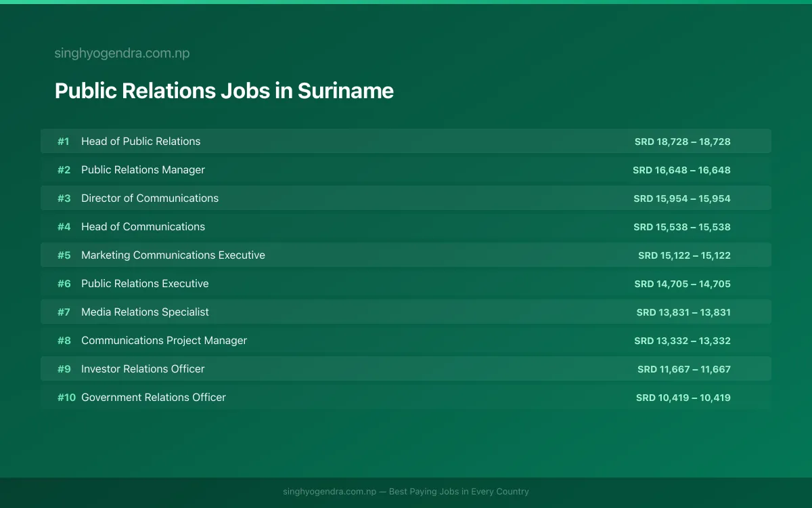Image resolution: width=812 pixels, height=508 pixels.
Task: Click rank number #3
Action: 64,198
